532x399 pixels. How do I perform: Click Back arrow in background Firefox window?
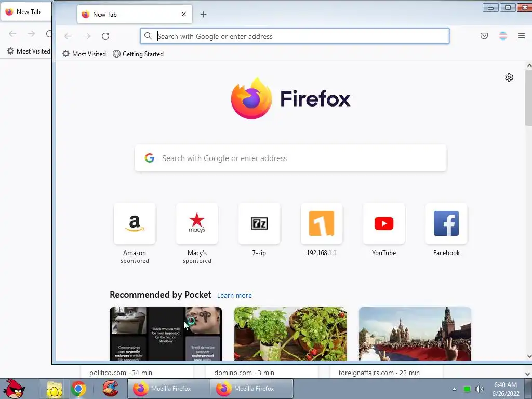coord(12,34)
